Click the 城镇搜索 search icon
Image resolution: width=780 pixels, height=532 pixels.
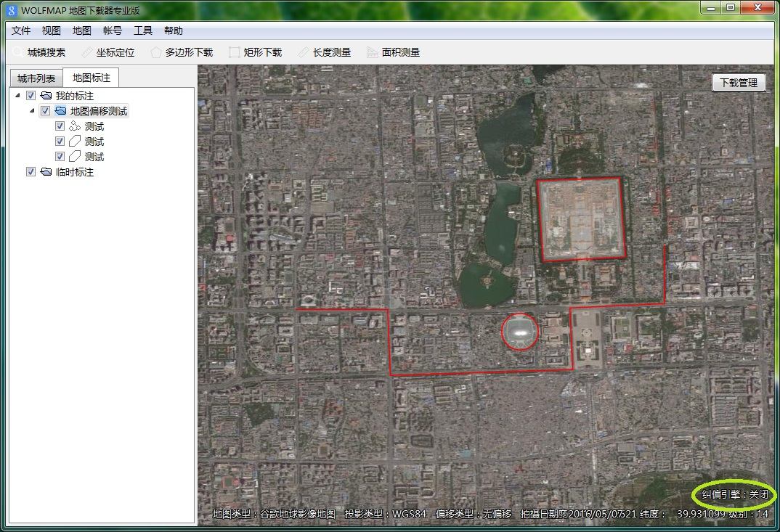tap(17, 52)
